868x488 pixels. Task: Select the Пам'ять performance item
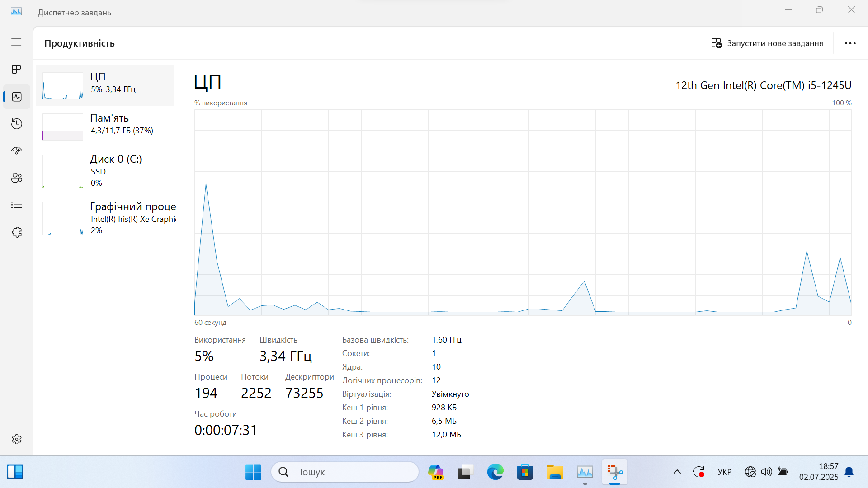tap(105, 126)
